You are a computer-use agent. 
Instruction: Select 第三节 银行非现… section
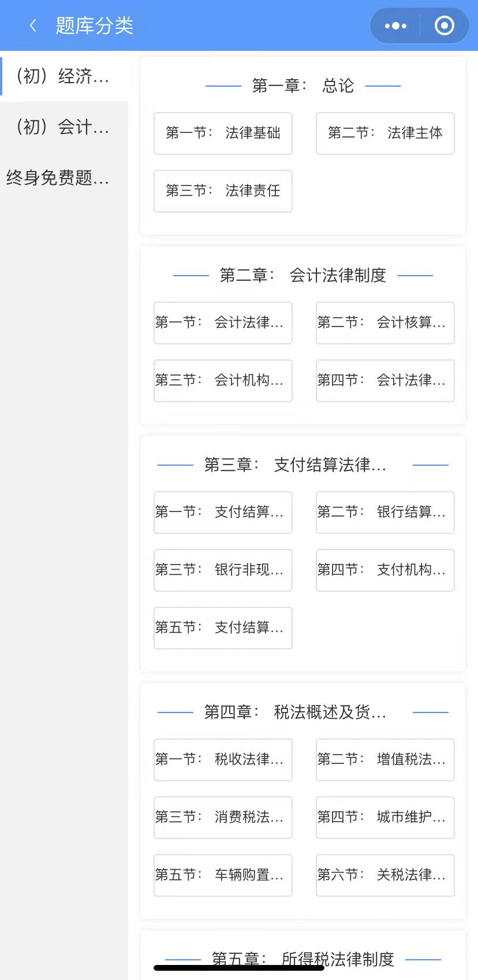tap(223, 570)
